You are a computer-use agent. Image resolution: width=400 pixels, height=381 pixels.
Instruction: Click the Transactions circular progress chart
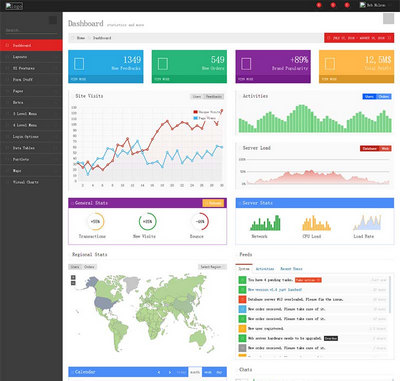coord(95,221)
